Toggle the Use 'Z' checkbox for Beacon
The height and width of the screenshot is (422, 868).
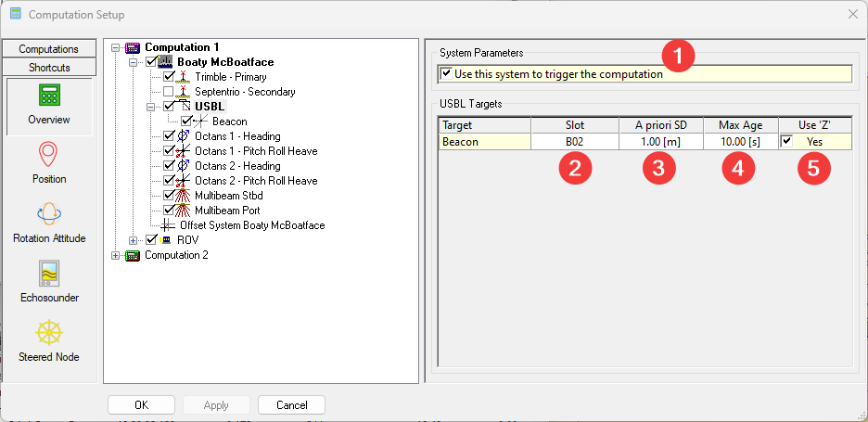tap(787, 141)
